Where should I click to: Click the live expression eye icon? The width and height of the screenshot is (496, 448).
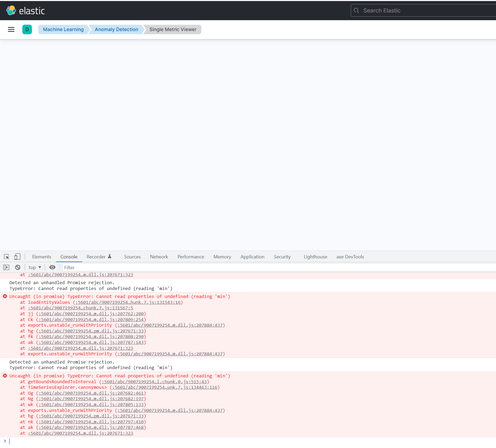[52, 267]
